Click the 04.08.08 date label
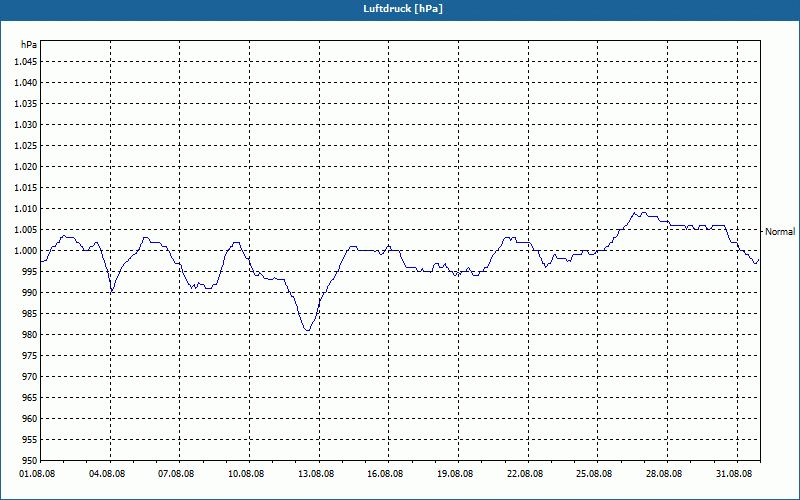 107,474
